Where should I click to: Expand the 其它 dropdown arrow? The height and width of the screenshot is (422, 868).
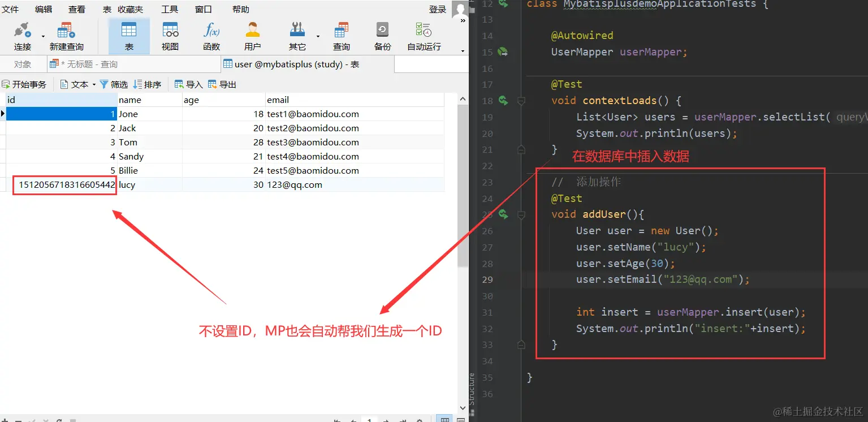[x=318, y=37]
